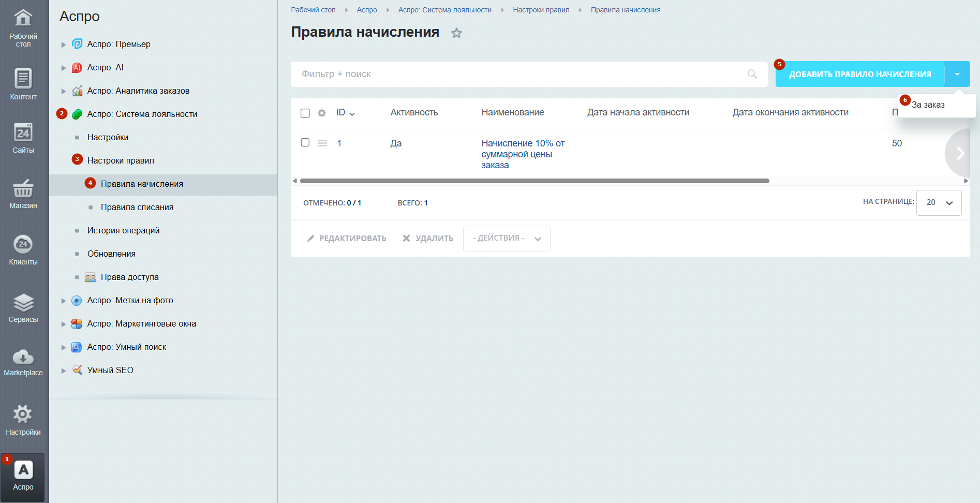This screenshot has width=980, height=503.
Task: Open the items per page dropdown
Action: (x=939, y=202)
